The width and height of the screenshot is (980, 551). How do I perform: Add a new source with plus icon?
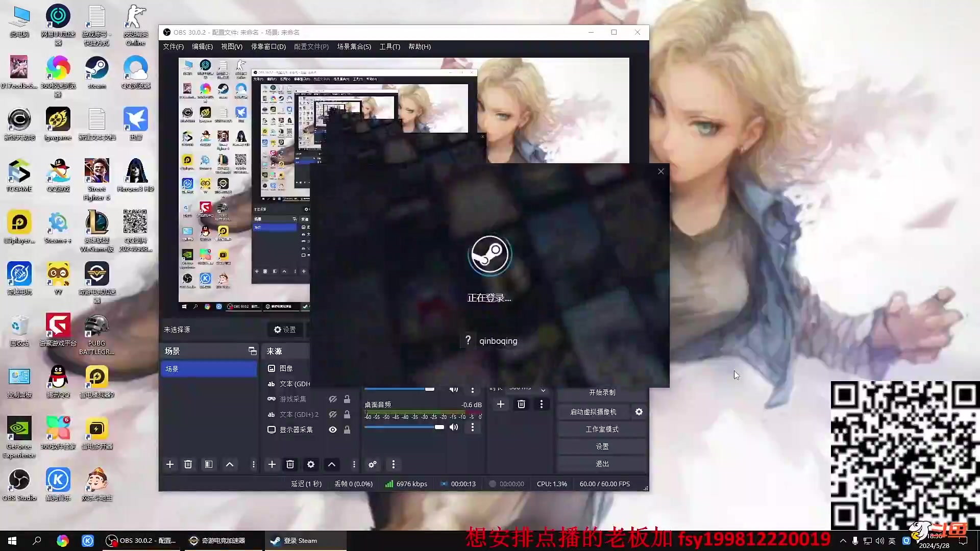click(x=272, y=464)
